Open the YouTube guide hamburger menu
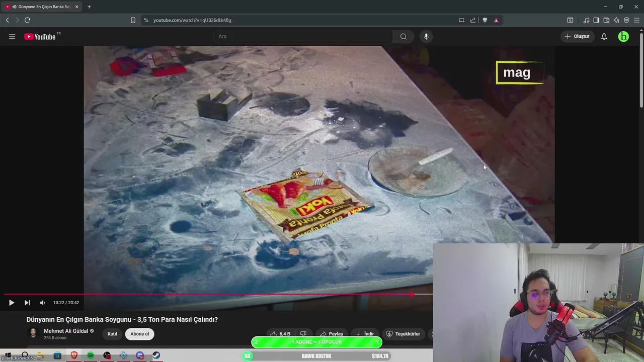 coord(12,36)
